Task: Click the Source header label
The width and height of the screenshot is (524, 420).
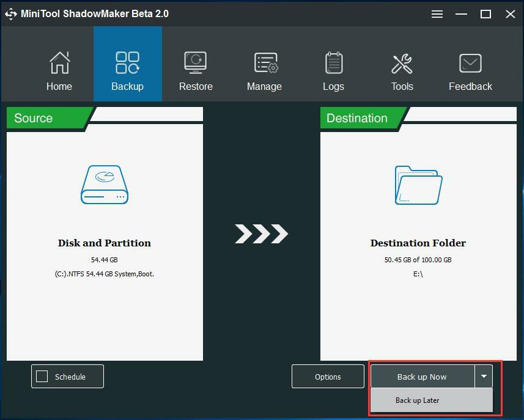Action: click(x=34, y=118)
